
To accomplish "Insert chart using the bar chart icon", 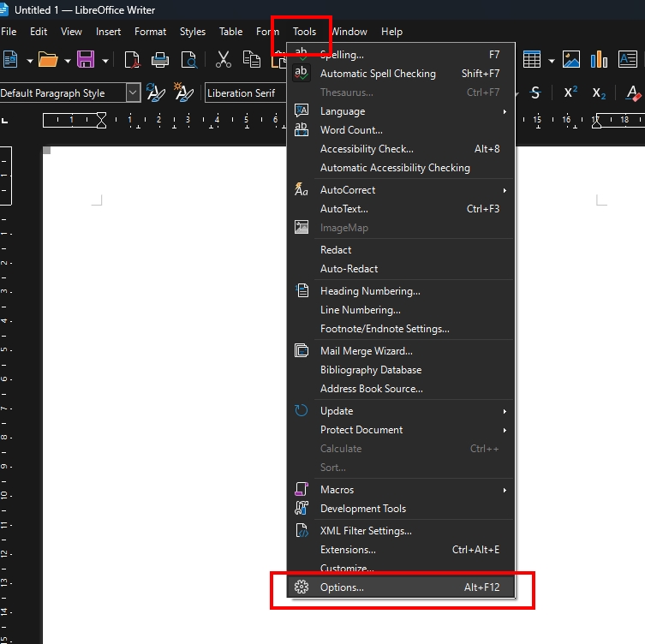I will coord(599,60).
